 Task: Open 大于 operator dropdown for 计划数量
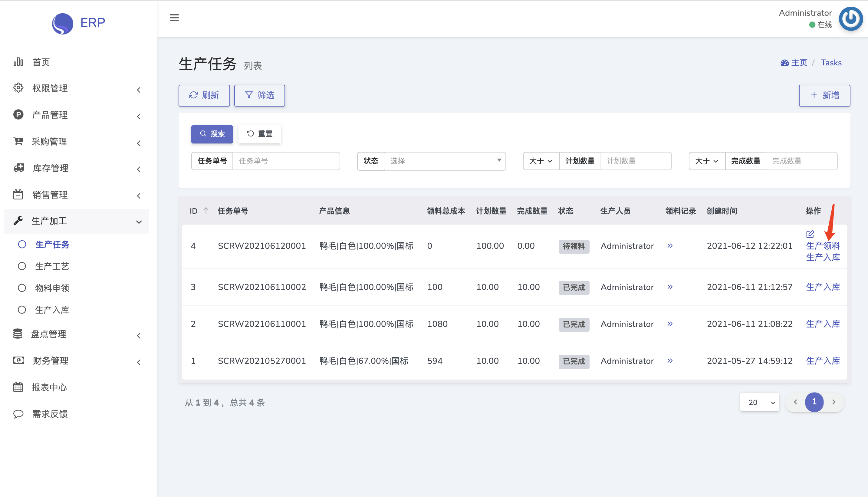click(x=541, y=161)
